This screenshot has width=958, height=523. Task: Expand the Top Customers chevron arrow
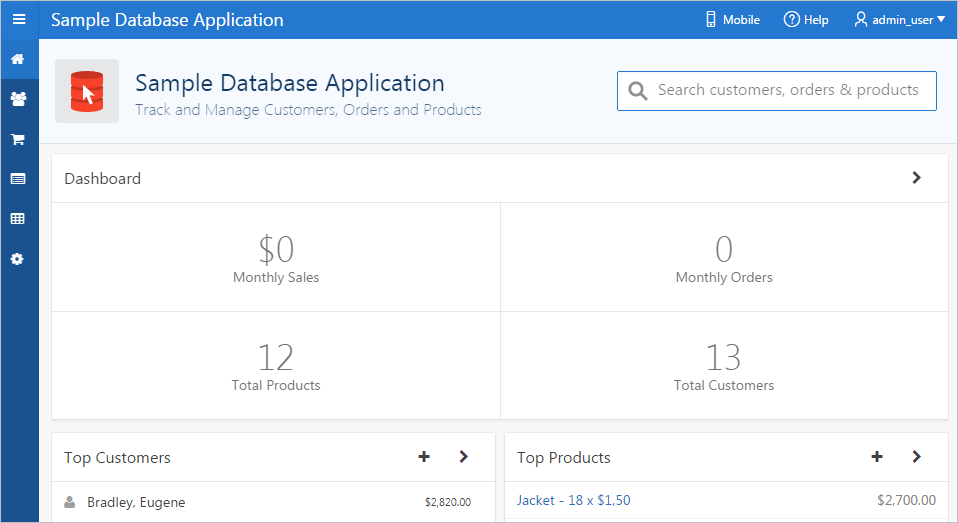[463, 457]
